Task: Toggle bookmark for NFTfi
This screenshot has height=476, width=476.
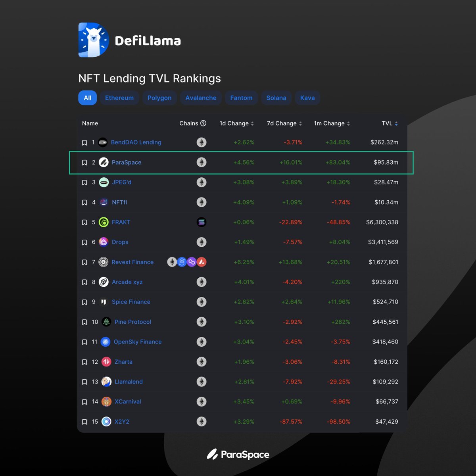Action: pos(84,203)
